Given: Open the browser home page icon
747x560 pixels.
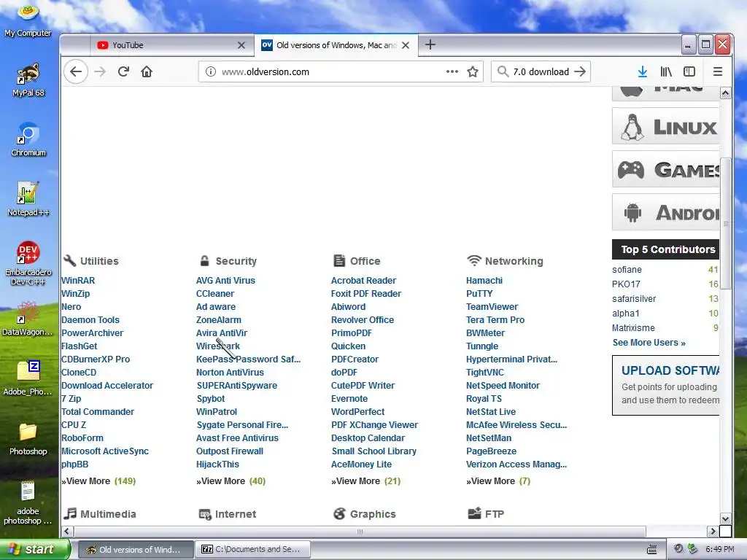Looking at the screenshot, I should coord(147,71).
